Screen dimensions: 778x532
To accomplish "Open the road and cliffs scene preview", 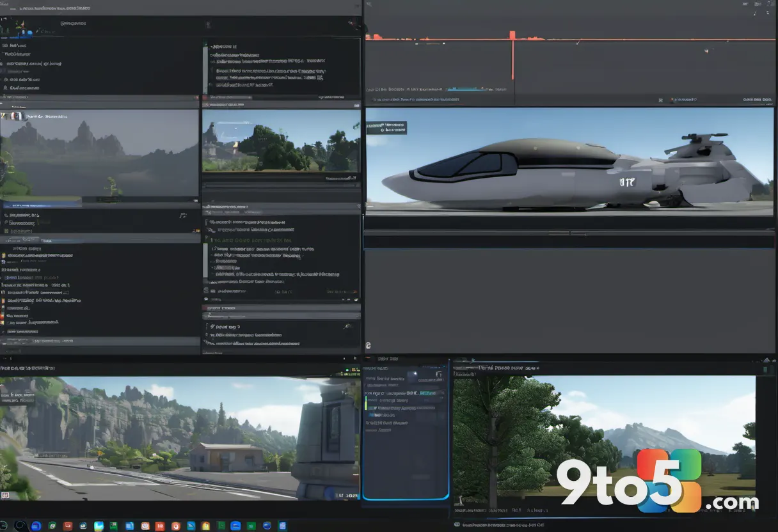I will click(180, 437).
